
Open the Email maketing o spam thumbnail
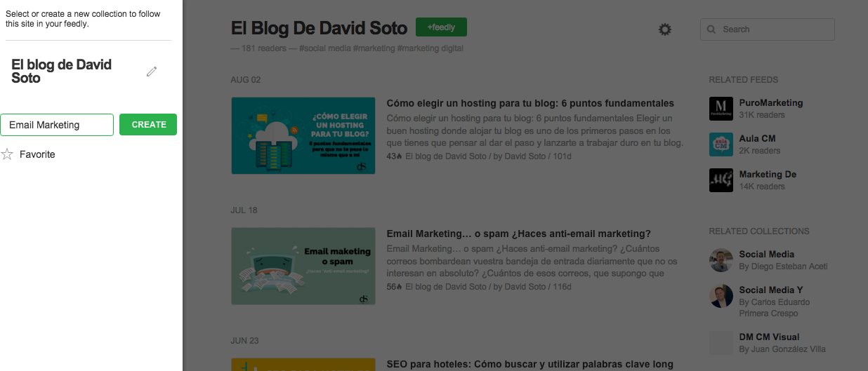coord(303,266)
